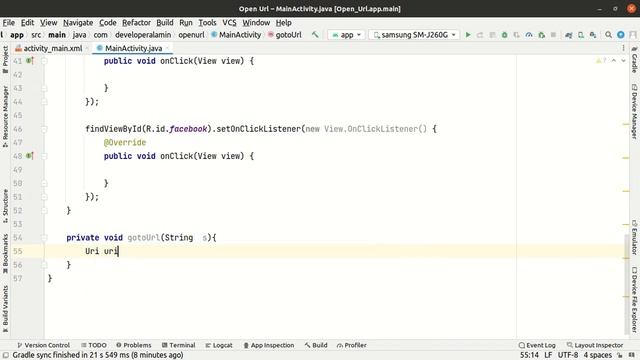Toggle tool window quick access icon in status bar
This screenshot has width=640, height=360.
(6, 355)
